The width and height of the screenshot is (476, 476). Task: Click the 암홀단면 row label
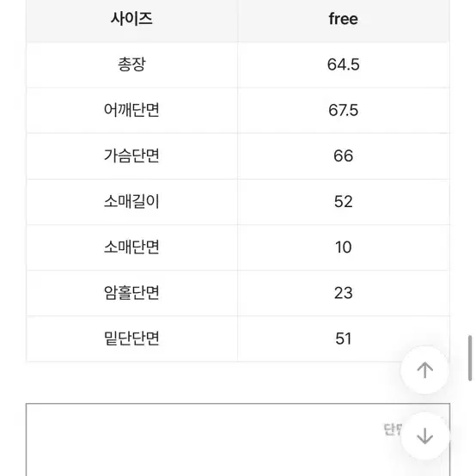pyautogui.click(x=131, y=293)
